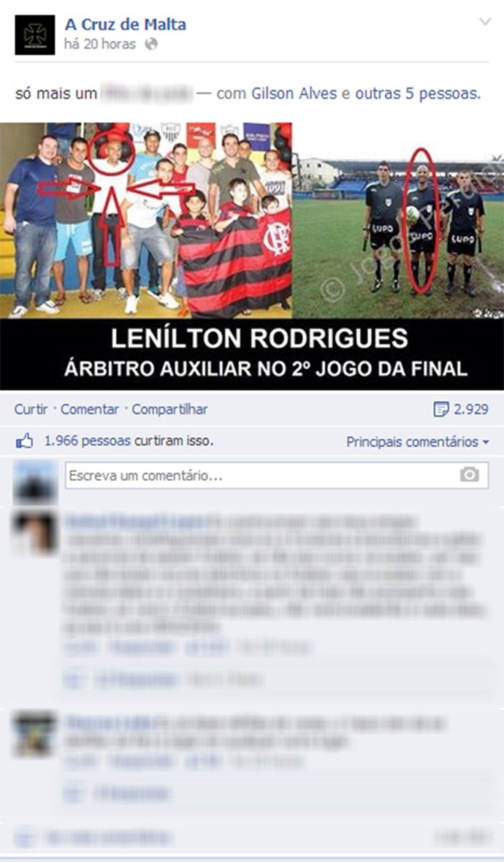Click the Comentar link under the photo
The height and width of the screenshot is (862, 504).
pos(90,409)
